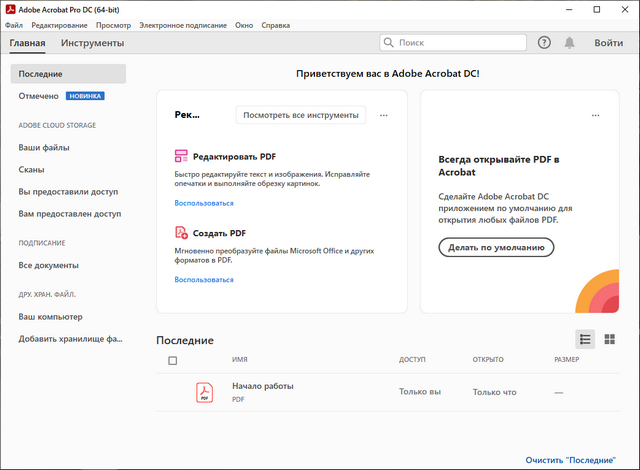Select Ваш компьютер in the sidebar
640x470 pixels.
click(x=50, y=317)
